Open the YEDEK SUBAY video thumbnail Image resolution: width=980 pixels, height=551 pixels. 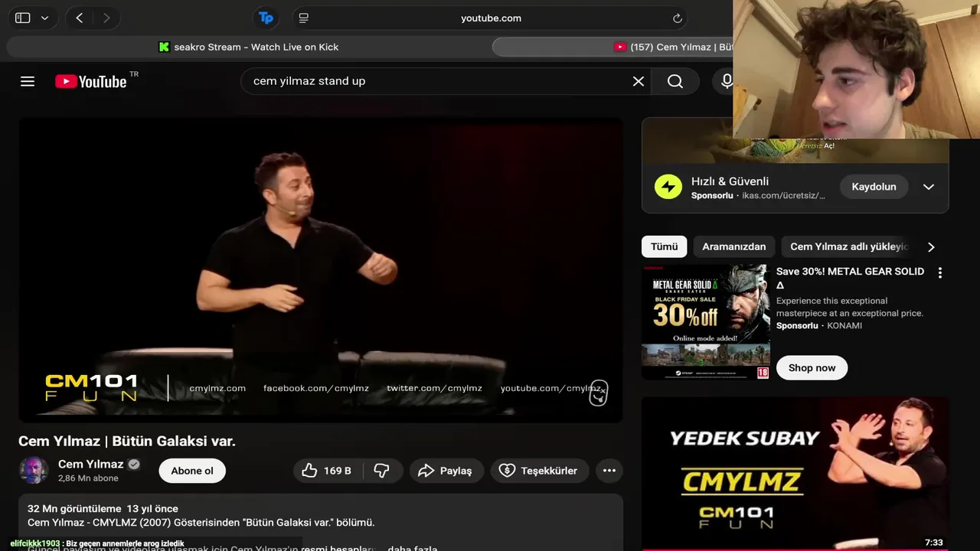(x=795, y=474)
